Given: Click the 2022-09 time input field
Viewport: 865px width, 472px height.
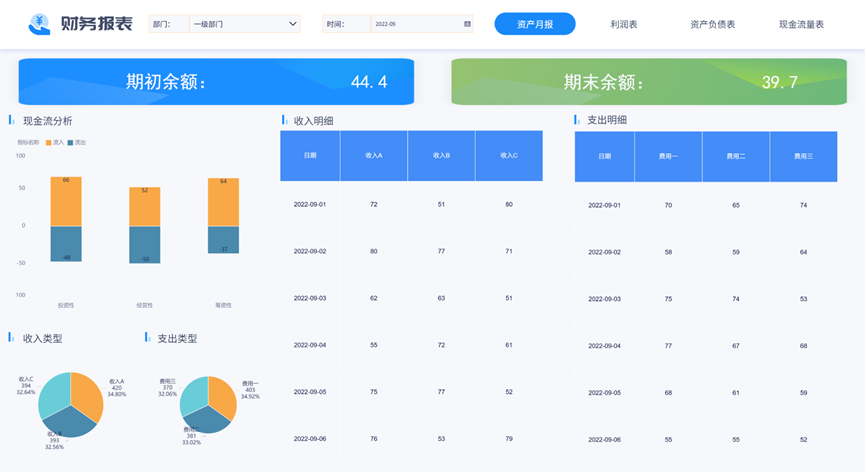Looking at the screenshot, I should pyautogui.click(x=422, y=24).
